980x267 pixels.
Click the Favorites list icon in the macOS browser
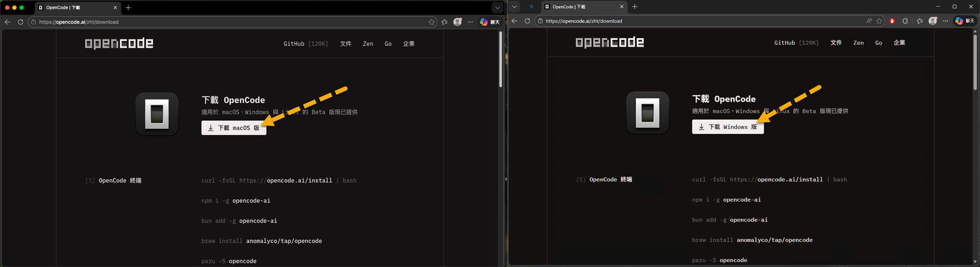(x=445, y=22)
